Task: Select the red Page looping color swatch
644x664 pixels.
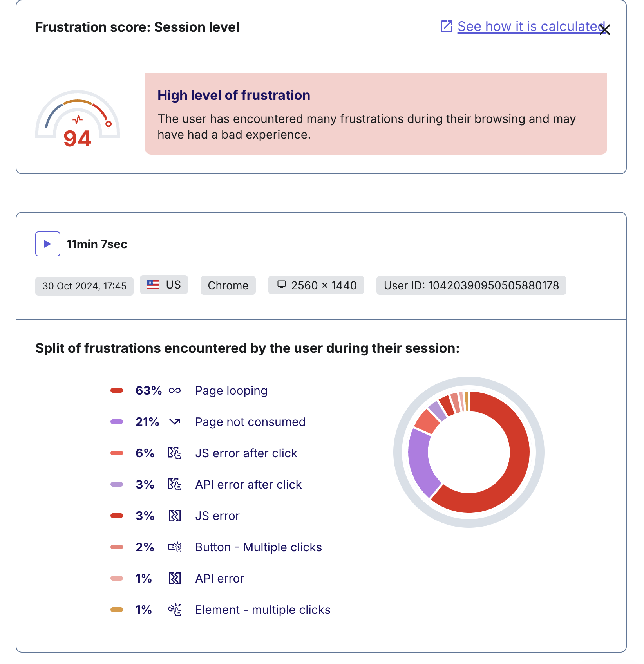Action: coord(117,390)
